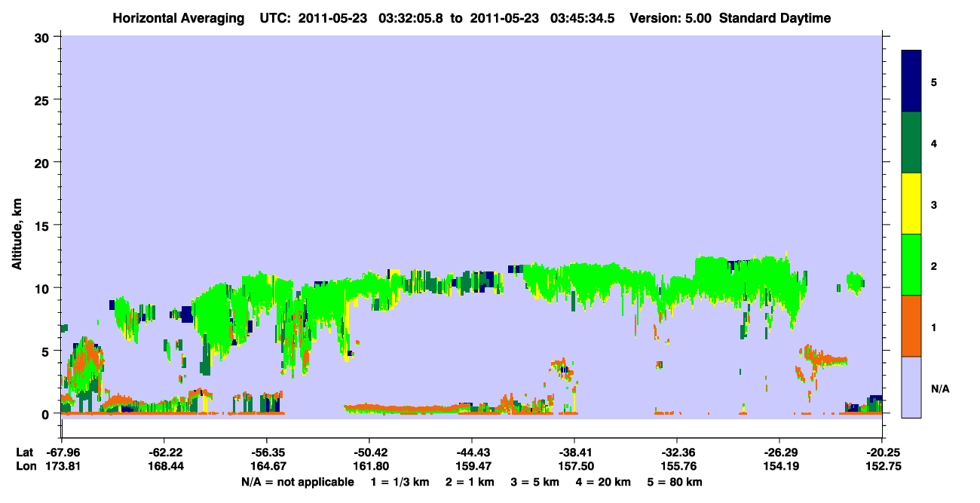The height and width of the screenshot is (503, 980).
Task: Click the altitude tick label 25
Action: click(x=44, y=100)
